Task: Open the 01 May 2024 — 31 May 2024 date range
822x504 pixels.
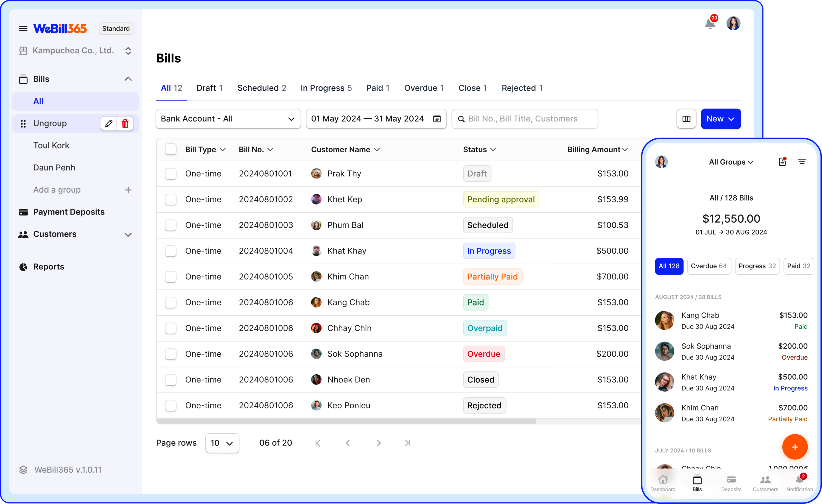Action: (376, 119)
